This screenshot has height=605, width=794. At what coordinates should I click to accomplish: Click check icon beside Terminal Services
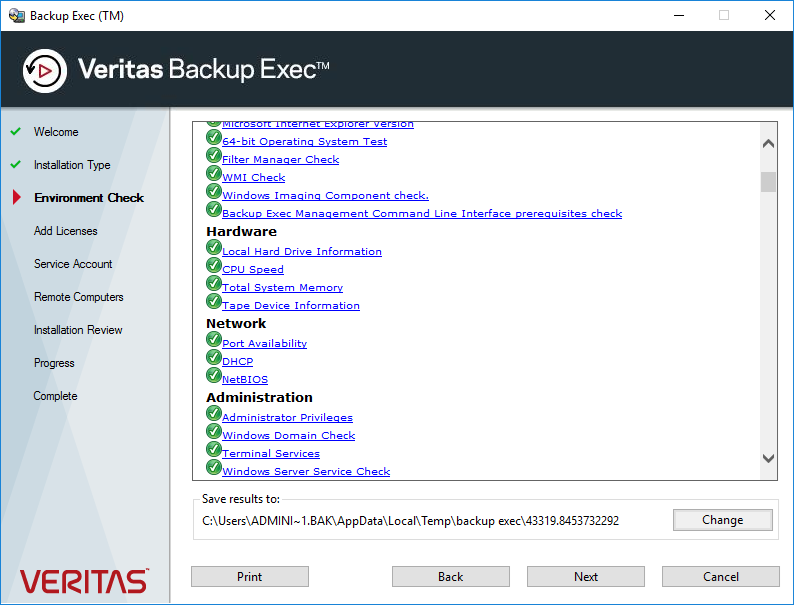coord(214,449)
